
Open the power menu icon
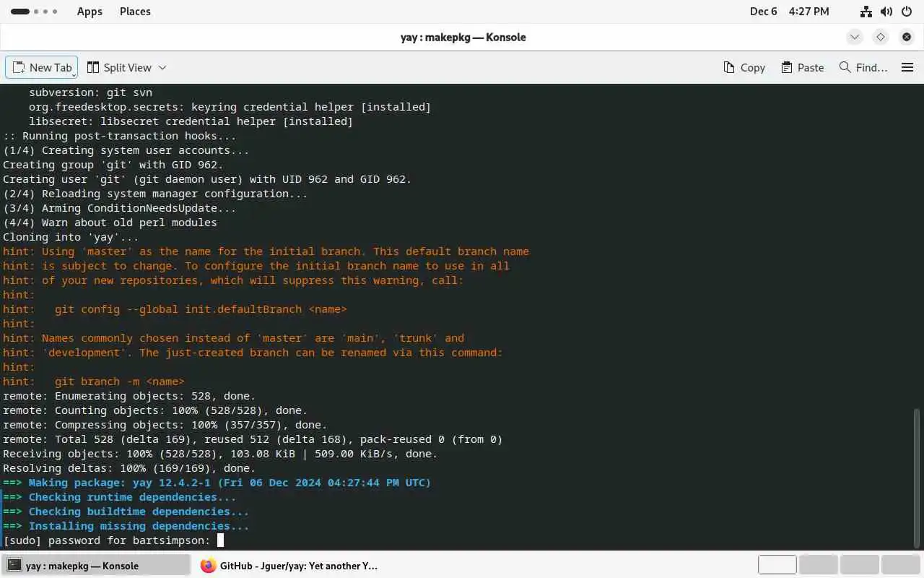pyautogui.click(x=907, y=12)
